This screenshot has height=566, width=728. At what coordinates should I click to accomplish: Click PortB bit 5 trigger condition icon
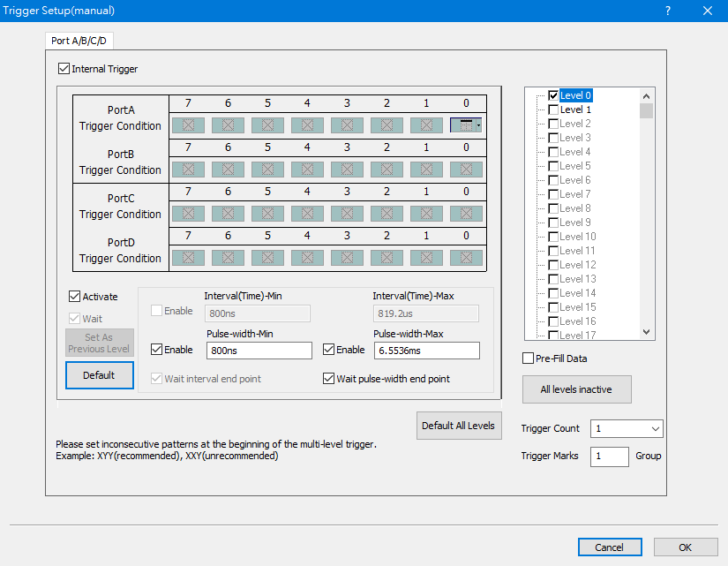pyautogui.click(x=267, y=170)
